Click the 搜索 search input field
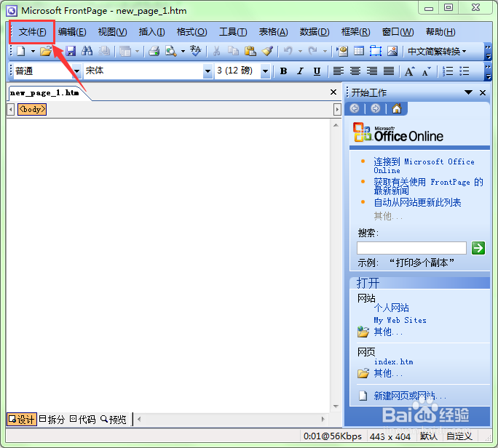498x448 pixels. pyautogui.click(x=411, y=248)
